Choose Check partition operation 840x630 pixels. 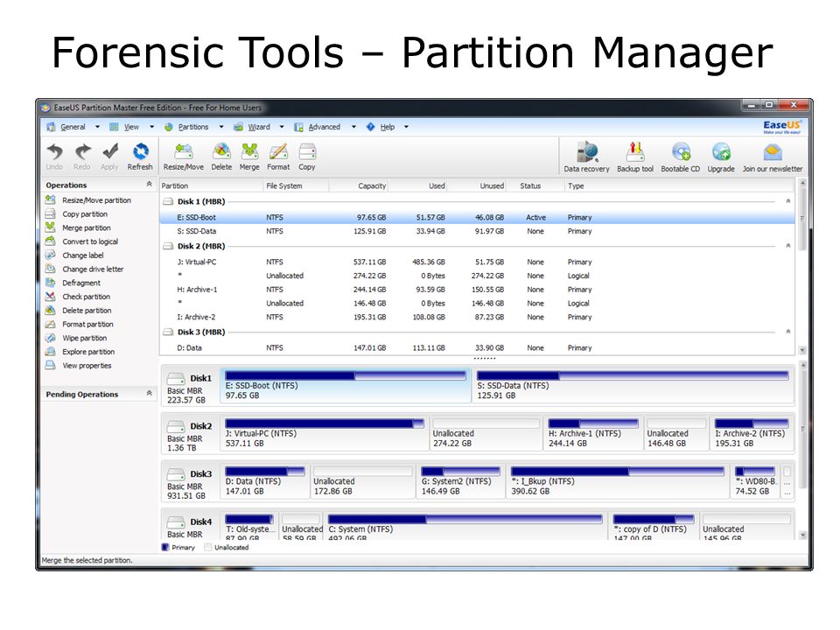tap(86, 297)
